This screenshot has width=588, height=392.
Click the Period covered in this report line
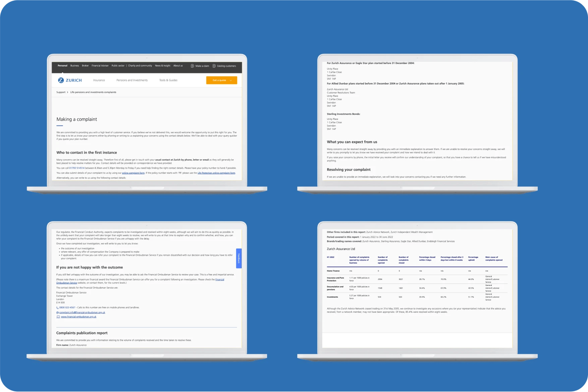360,237
